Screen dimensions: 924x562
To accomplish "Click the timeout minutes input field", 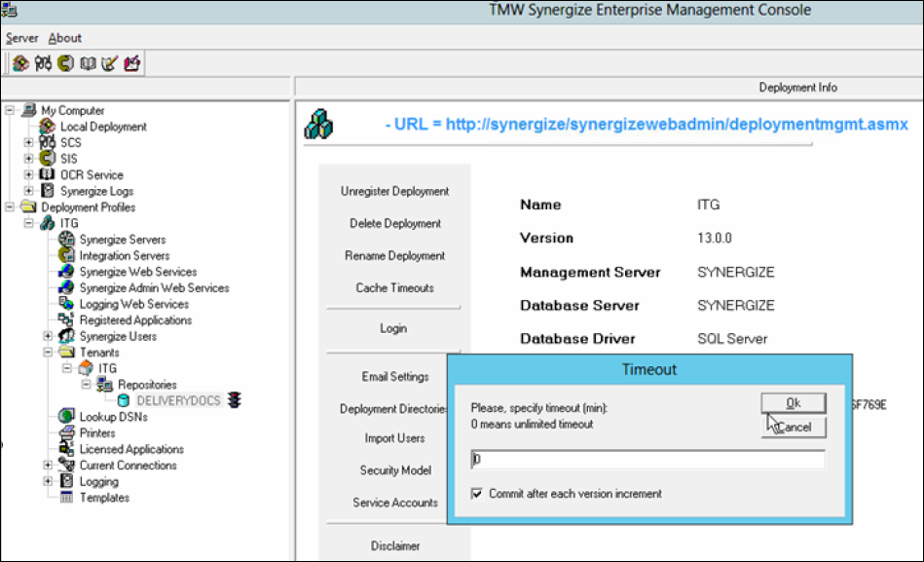I will coord(647,459).
